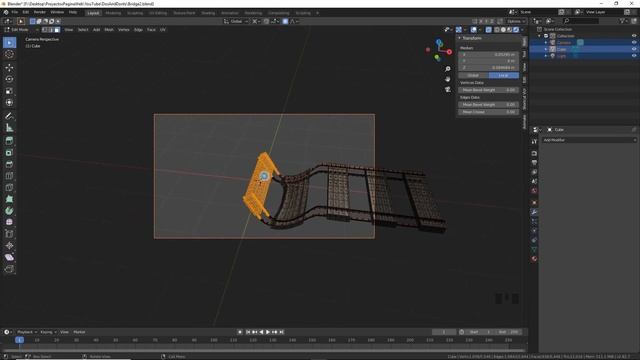Select the Rip Region tool

pyautogui.click(x=9, y=269)
